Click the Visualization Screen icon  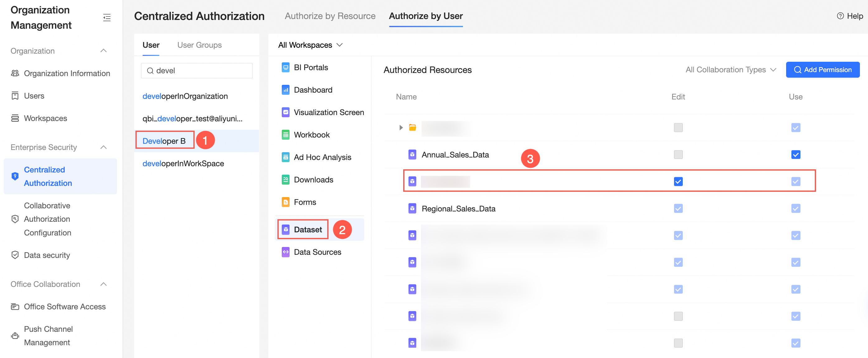pyautogui.click(x=285, y=112)
